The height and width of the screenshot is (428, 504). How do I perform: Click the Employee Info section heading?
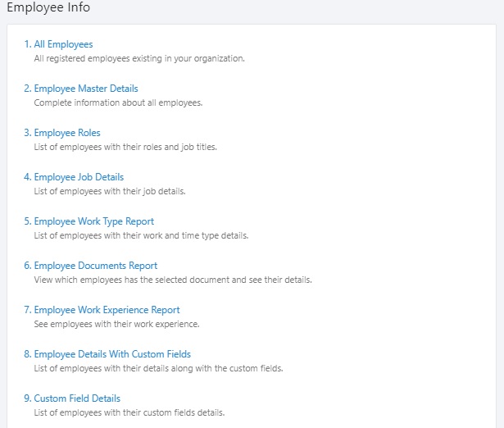coord(48,7)
